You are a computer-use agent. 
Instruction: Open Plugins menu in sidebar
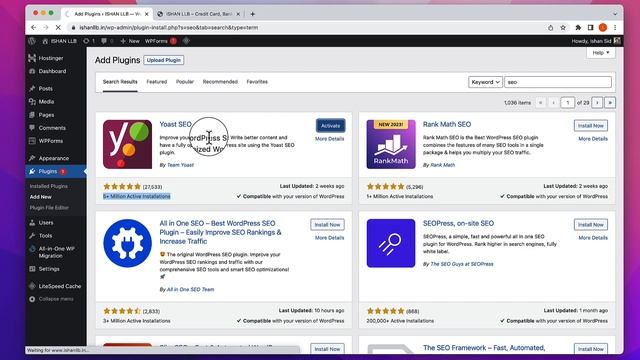(x=48, y=171)
